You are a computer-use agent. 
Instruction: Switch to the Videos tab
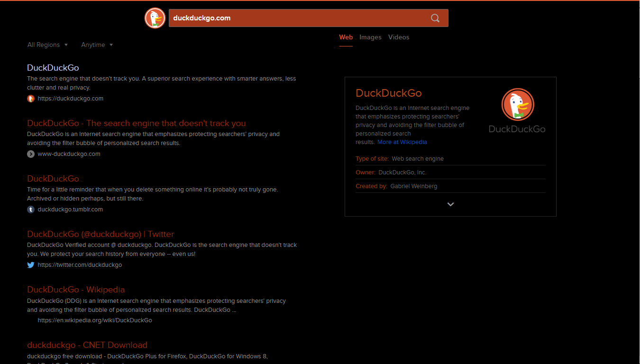pyautogui.click(x=399, y=37)
